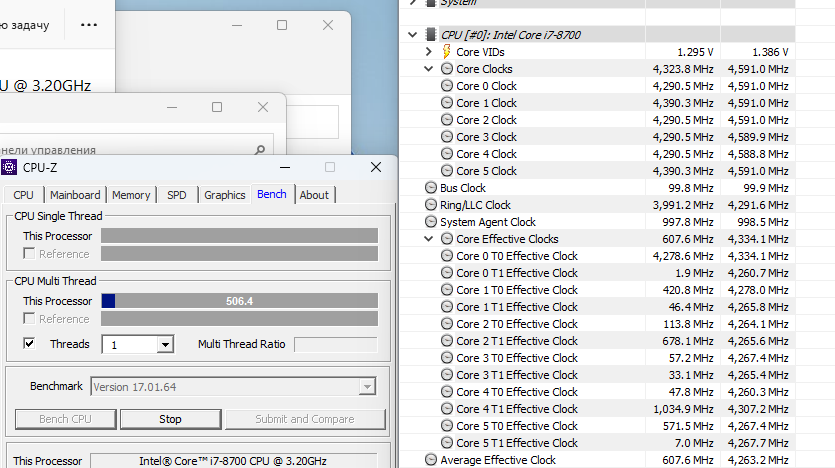
Task: Click the processor name field Intel Core i7-8700
Action: [x=233, y=461]
